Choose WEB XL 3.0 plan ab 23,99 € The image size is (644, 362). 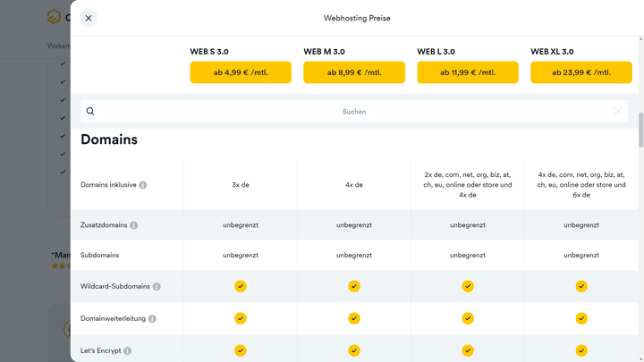click(581, 72)
